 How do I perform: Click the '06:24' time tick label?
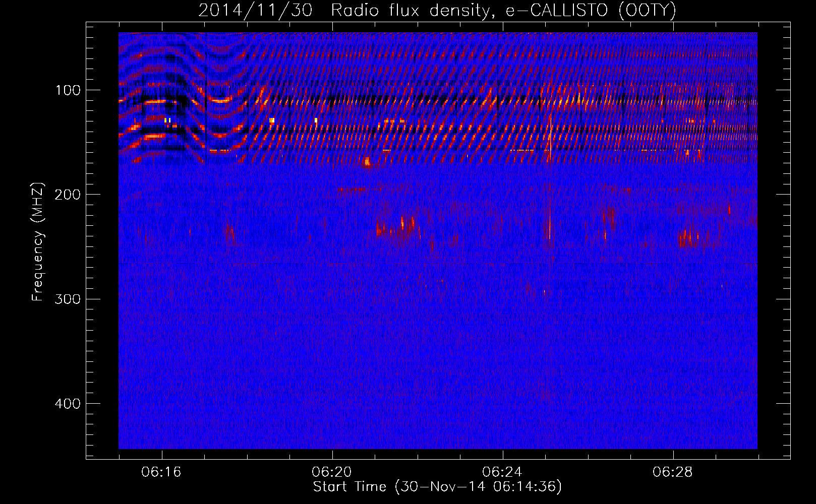502,472
